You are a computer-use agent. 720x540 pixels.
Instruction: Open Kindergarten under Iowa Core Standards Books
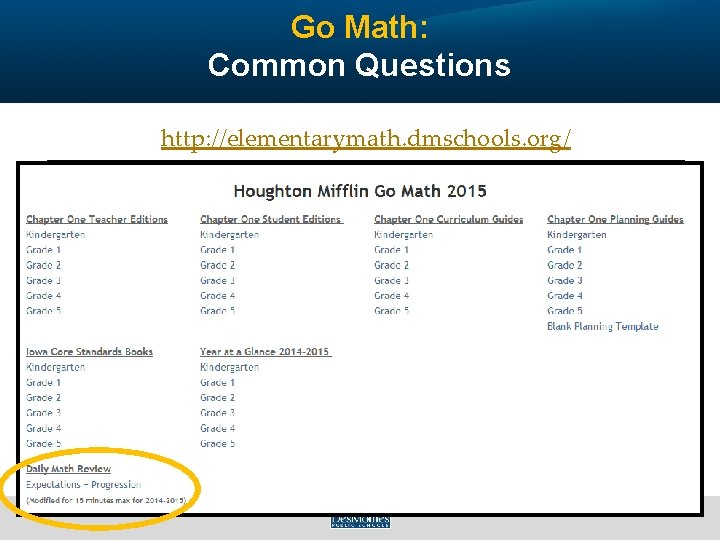coord(56,367)
